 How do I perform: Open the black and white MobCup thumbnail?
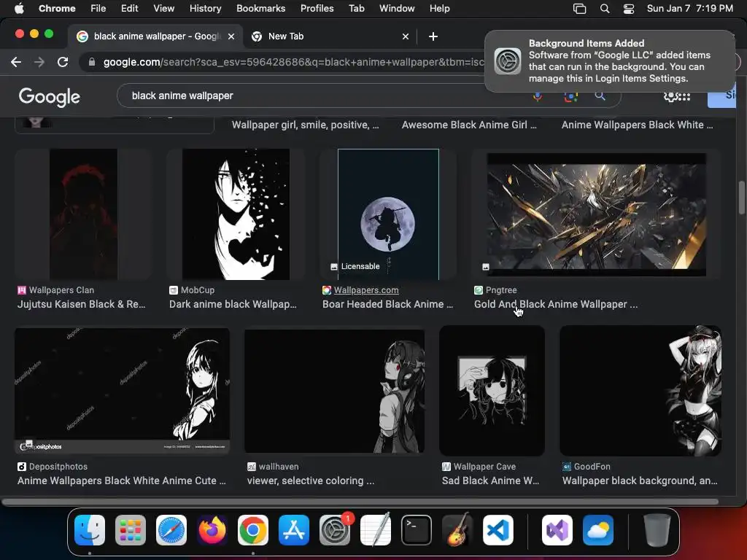click(x=236, y=214)
